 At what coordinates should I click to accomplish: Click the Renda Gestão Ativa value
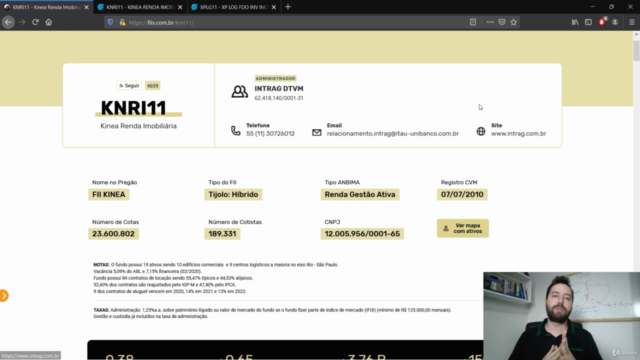[360, 194]
